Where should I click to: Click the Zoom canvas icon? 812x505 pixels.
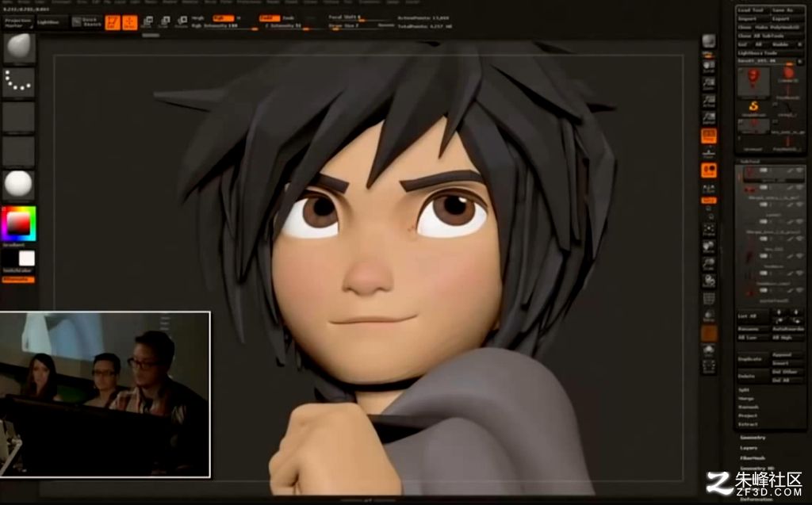pyautogui.click(x=708, y=83)
